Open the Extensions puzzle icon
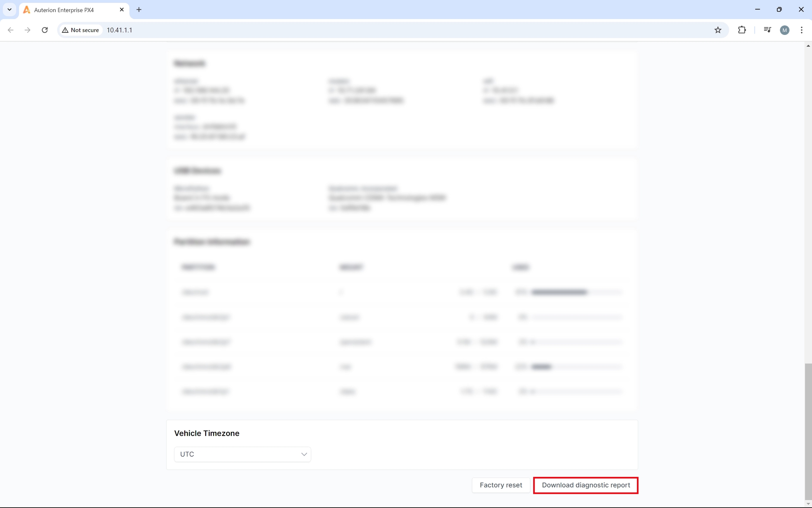 [x=742, y=30]
